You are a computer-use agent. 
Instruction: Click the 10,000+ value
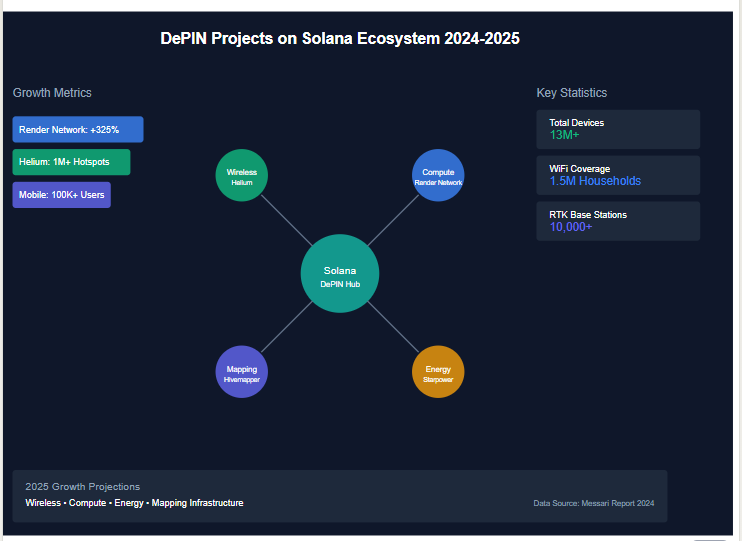[571, 227]
